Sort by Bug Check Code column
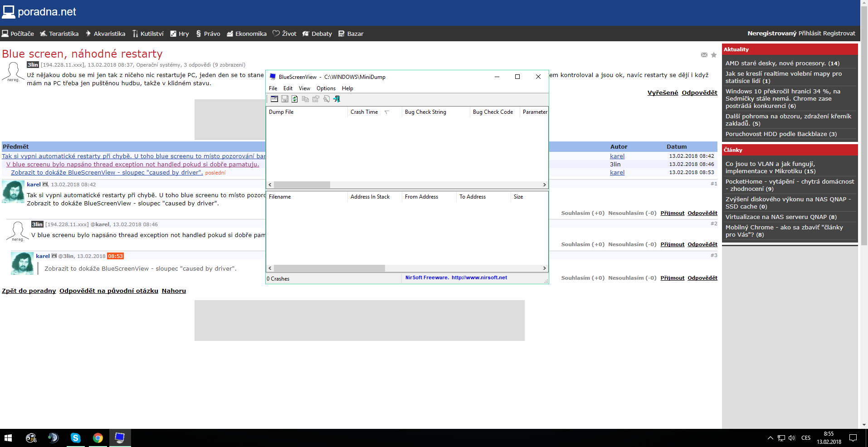 tap(495, 112)
